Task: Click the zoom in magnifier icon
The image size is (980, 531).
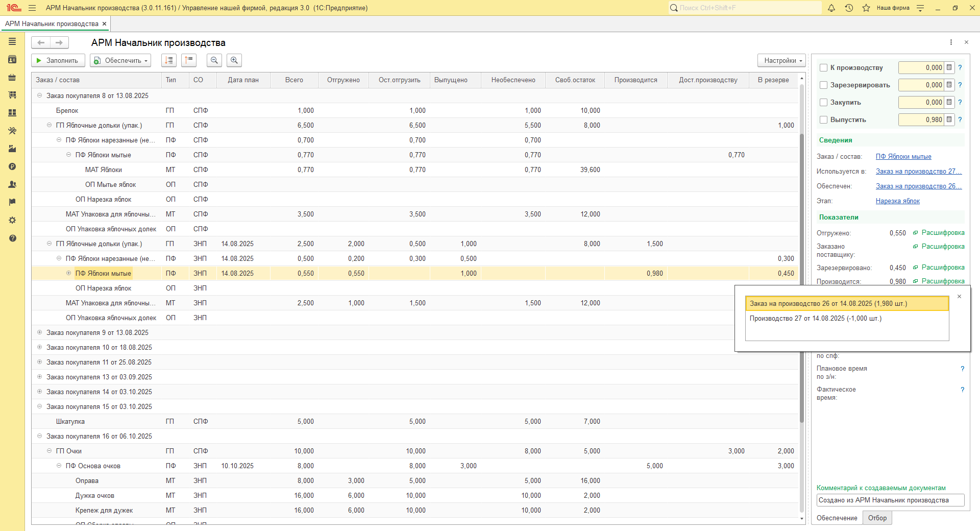Action: point(234,60)
